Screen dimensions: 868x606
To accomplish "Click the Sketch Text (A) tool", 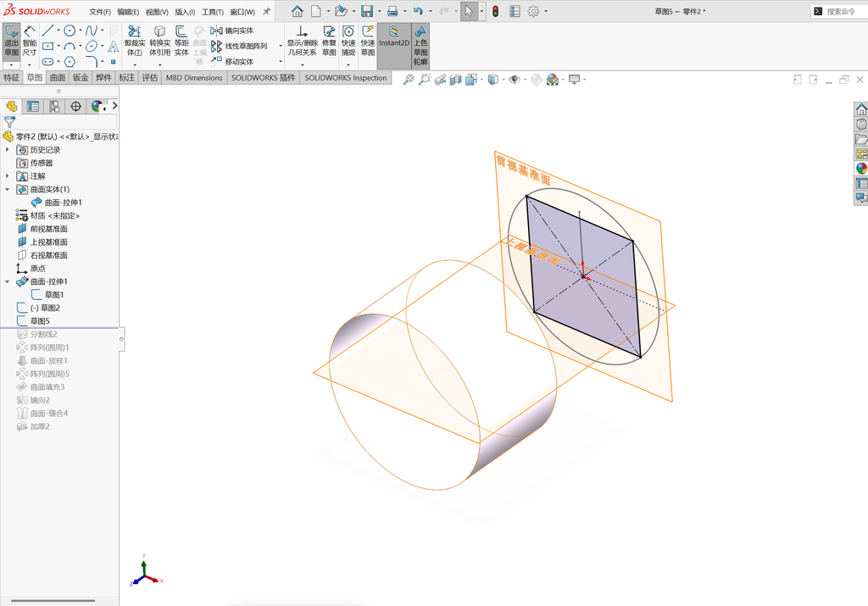I will pos(113,46).
